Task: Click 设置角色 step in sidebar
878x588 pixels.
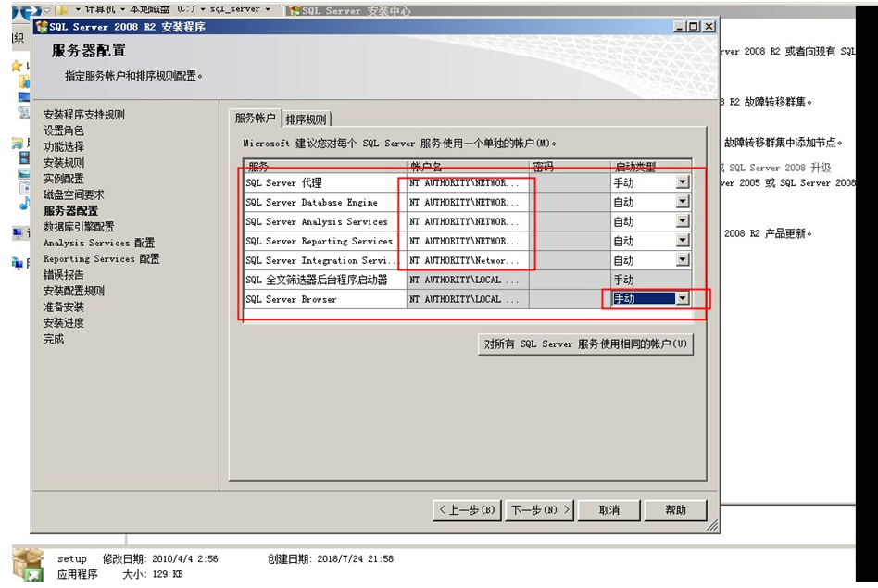Action: [64, 131]
